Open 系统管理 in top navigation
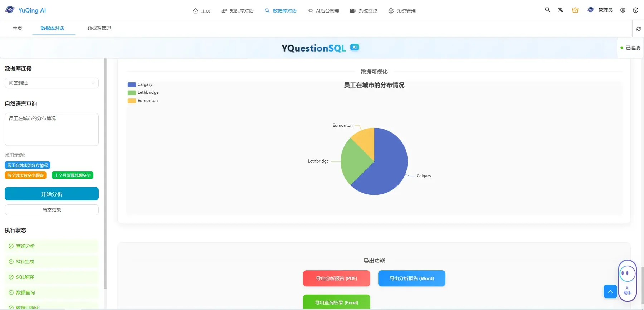Image resolution: width=644 pixels, height=310 pixels. 402,11
